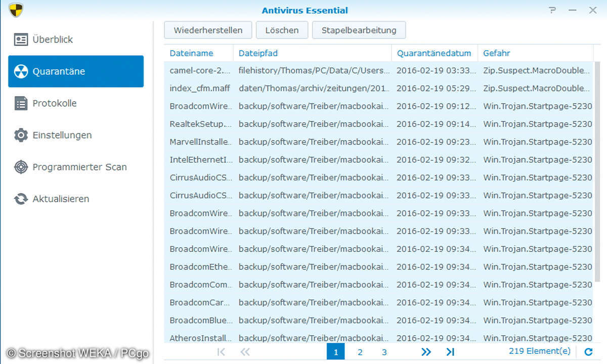Image resolution: width=607 pixels, height=364 pixels.
Task: Minimize the Antivirus Essential window
Action: (573, 10)
